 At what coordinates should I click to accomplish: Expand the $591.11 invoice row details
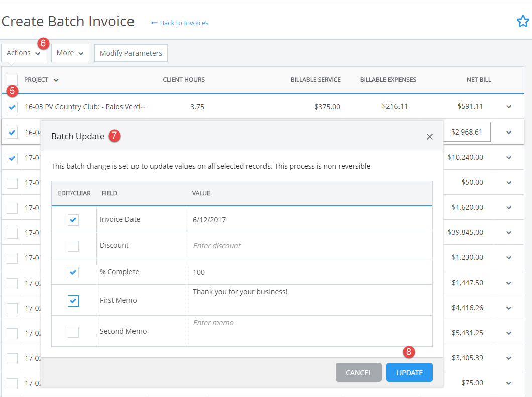508,106
